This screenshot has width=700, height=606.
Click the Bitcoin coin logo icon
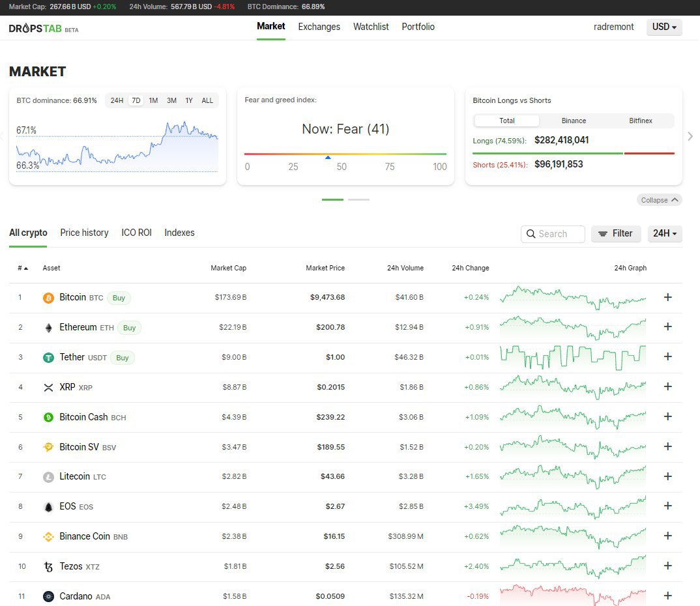[x=48, y=298]
